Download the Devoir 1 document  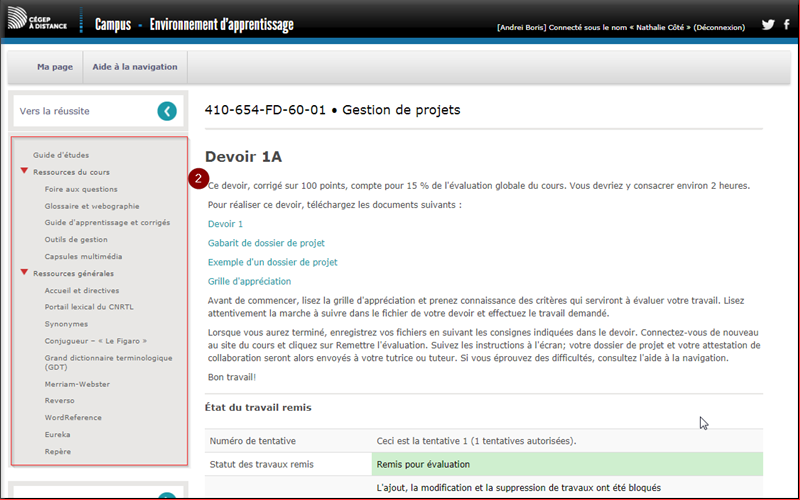tap(225, 224)
